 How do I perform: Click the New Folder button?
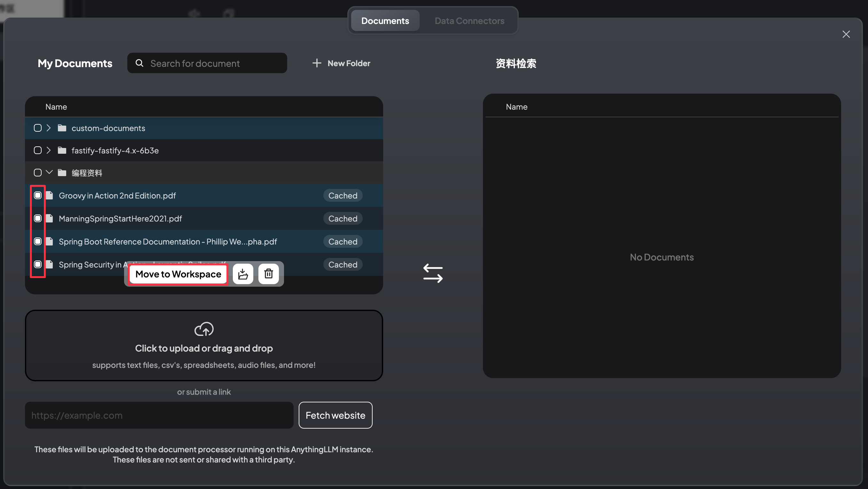click(x=341, y=63)
